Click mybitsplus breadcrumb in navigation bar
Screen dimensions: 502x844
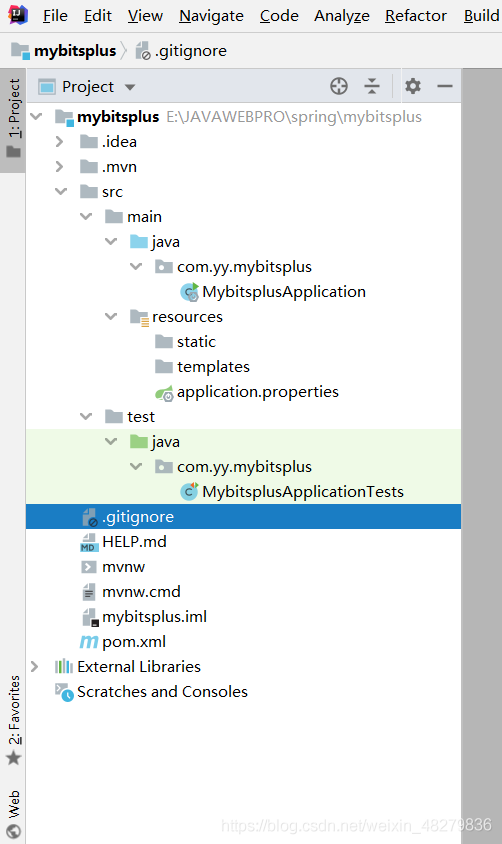[x=75, y=51]
